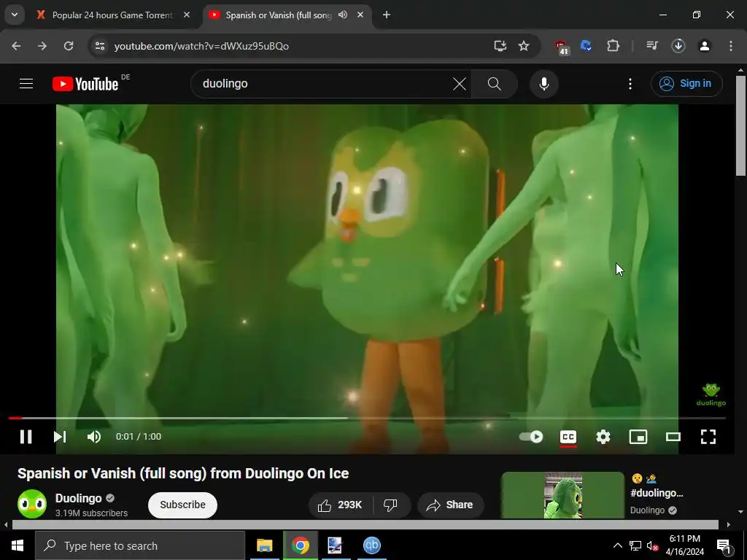Toggle the autoplay switch
Viewport: 747px width, 560px height.
click(531, 437)
